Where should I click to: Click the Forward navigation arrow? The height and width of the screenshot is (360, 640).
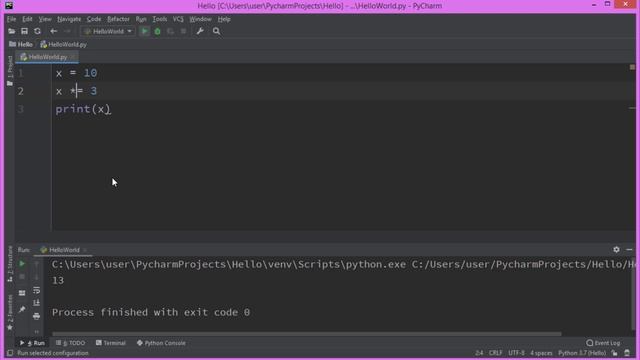[x=67, y=31]
